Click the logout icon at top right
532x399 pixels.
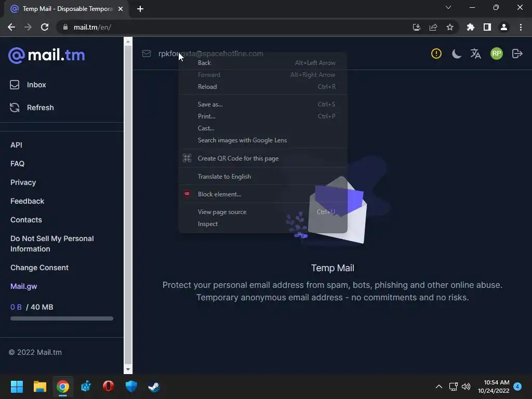(517, 54)
